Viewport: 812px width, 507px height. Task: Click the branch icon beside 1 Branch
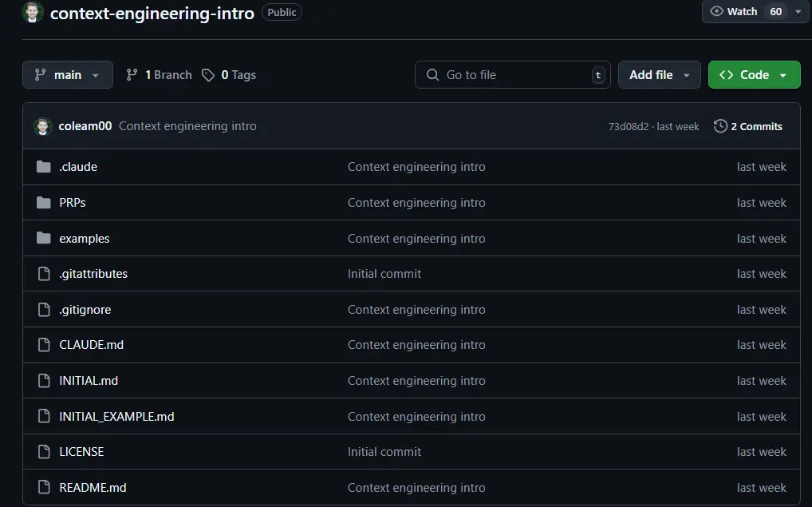[x=132, y=75]
